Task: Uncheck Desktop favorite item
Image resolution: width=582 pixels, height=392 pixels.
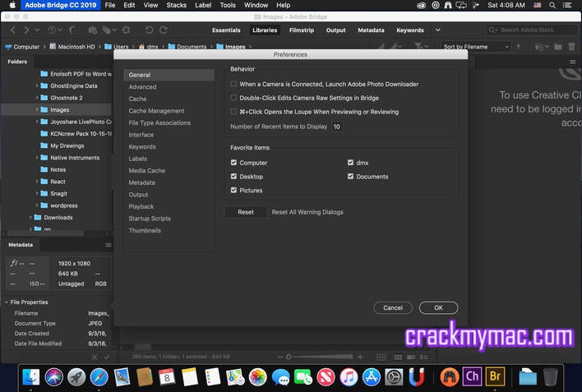Action: 233,177
